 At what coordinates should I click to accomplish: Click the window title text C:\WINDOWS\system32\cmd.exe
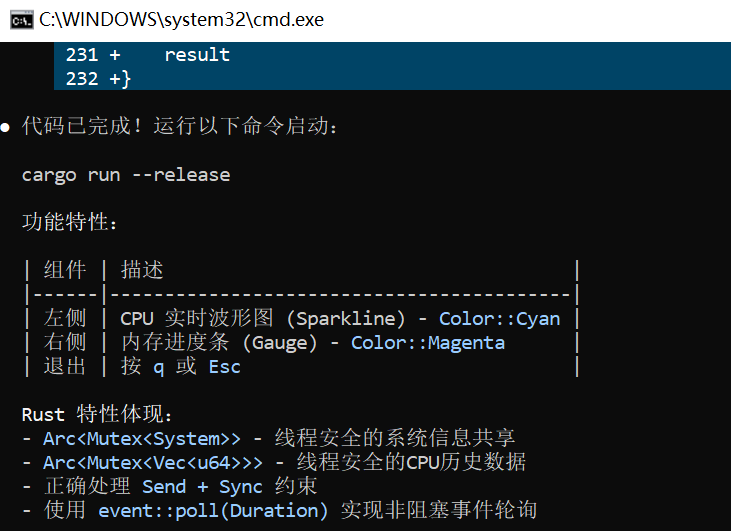click(181, 20)
